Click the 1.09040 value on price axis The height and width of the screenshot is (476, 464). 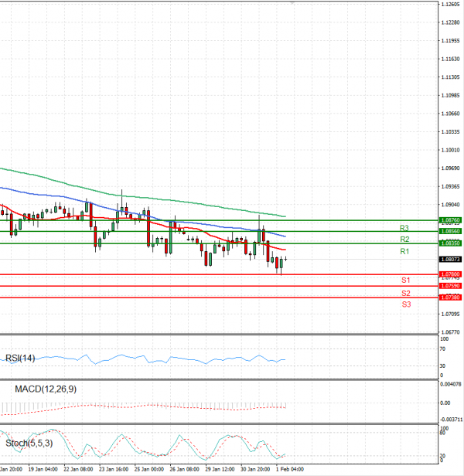click(450, 205)
